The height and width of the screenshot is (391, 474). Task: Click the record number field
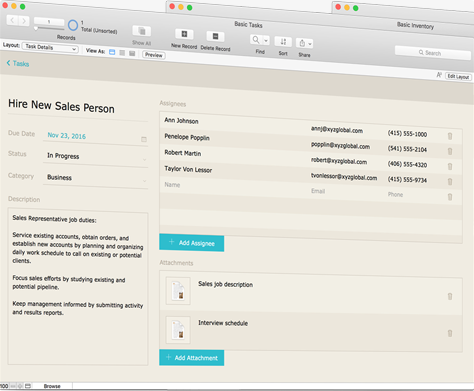[x=49, y=22]
